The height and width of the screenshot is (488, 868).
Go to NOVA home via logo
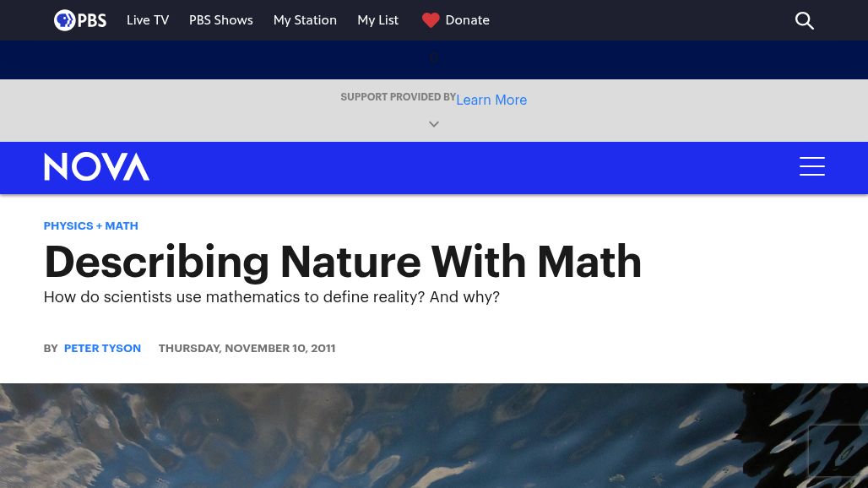pyautogui.click(x=96, y=167)
